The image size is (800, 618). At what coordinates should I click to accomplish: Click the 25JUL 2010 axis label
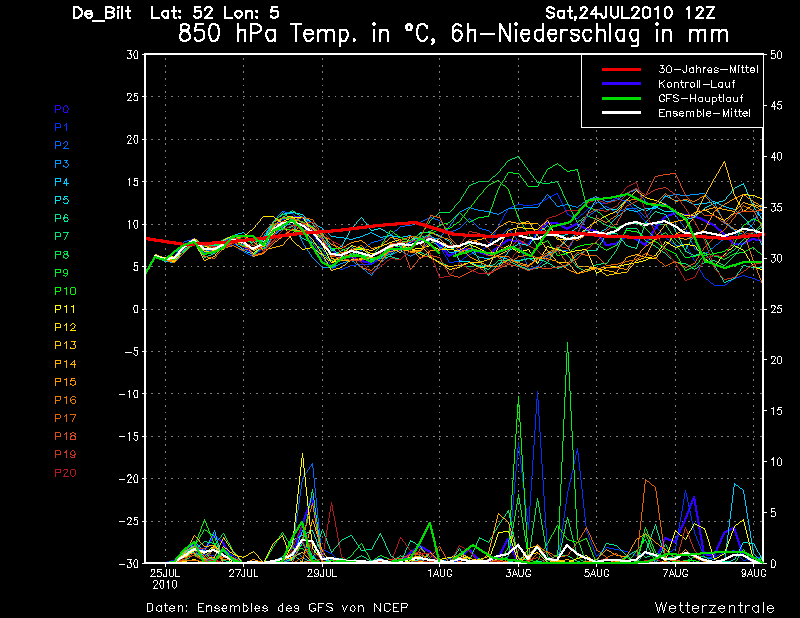165,579
